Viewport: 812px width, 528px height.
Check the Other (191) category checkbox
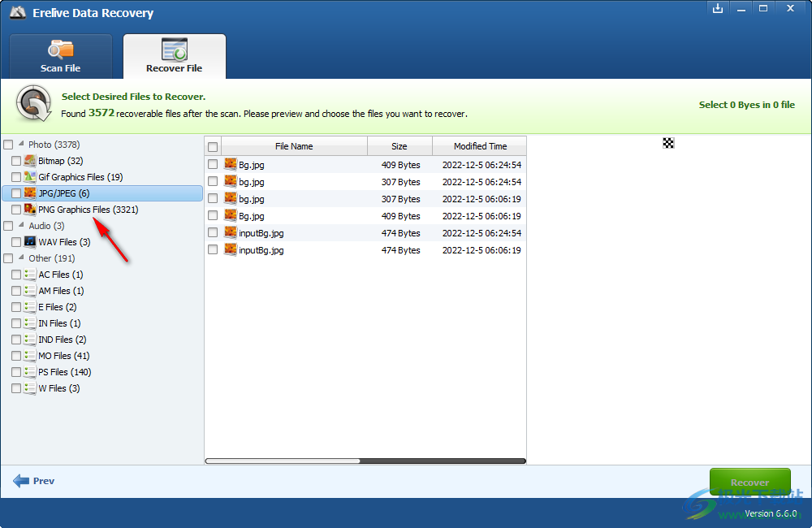8,258
